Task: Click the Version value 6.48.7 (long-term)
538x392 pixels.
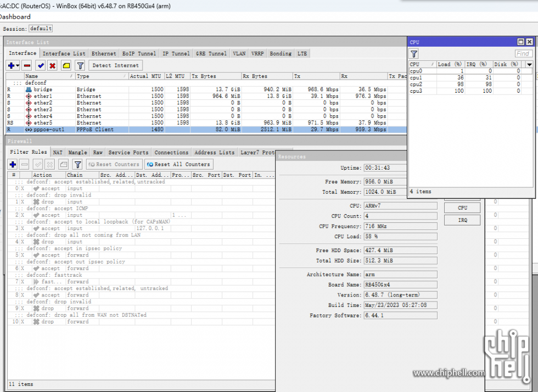Action: pyautogui.click(x=400, y=295)
